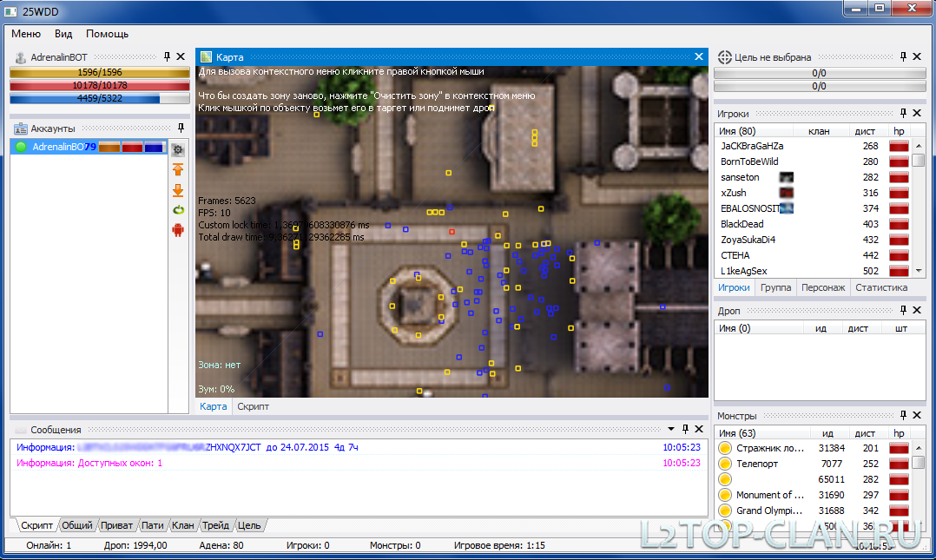Click the crosshair target icon
The width and height of the screenshot is (936, 560).
[x=725, y=57]
